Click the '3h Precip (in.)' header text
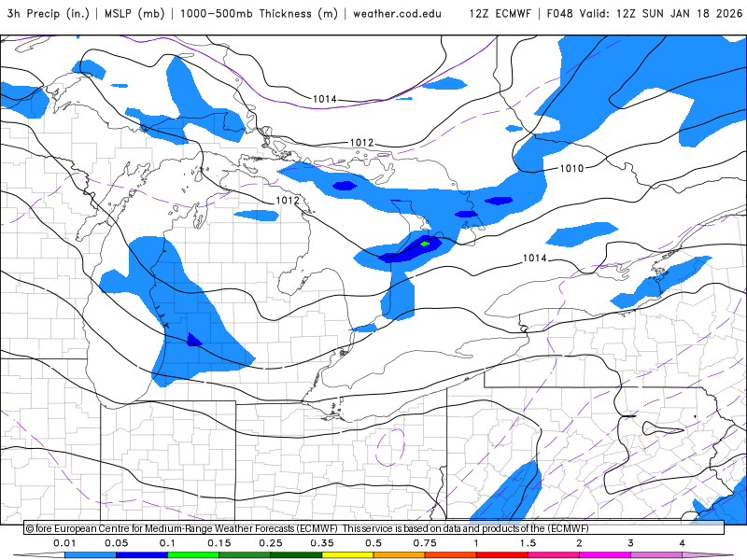747x560 pixels. 49,13
